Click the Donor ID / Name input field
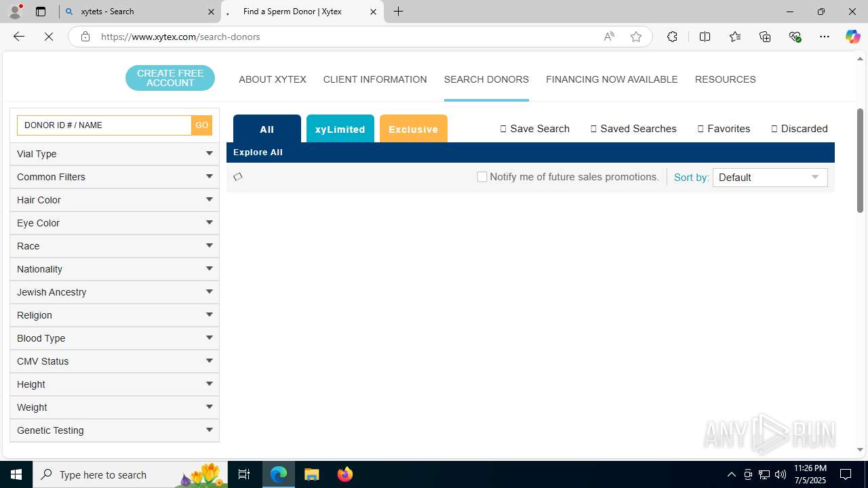Image resolution: width=868 pixels, height=488 pixels. point(104,125)
